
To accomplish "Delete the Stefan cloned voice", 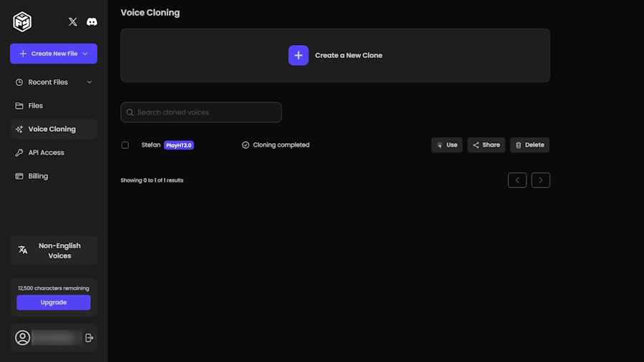I will point(530,145).
